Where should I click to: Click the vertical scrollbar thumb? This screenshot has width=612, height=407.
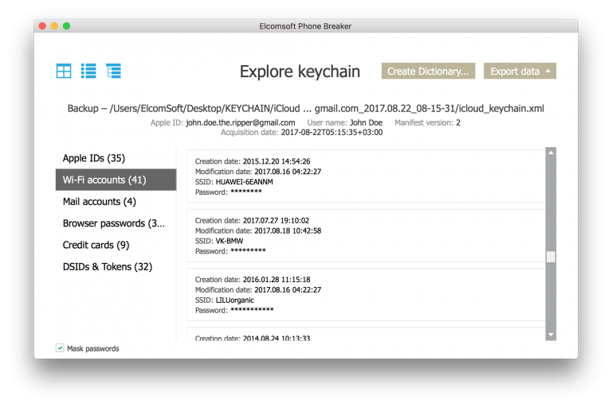point(551,257)
